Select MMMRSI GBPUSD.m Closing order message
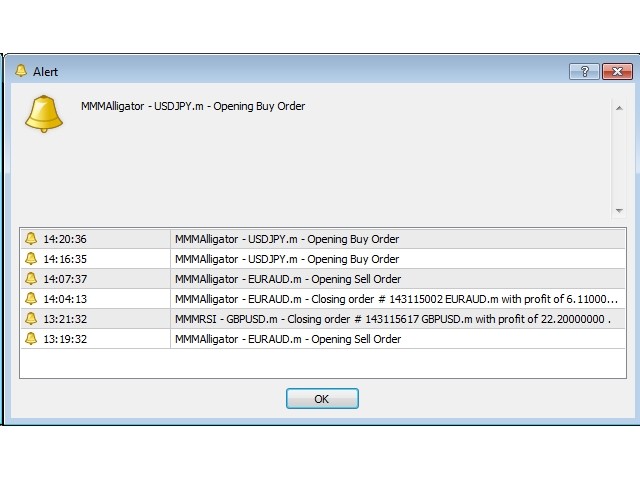640x480 pixels. (x=393, y=319)
